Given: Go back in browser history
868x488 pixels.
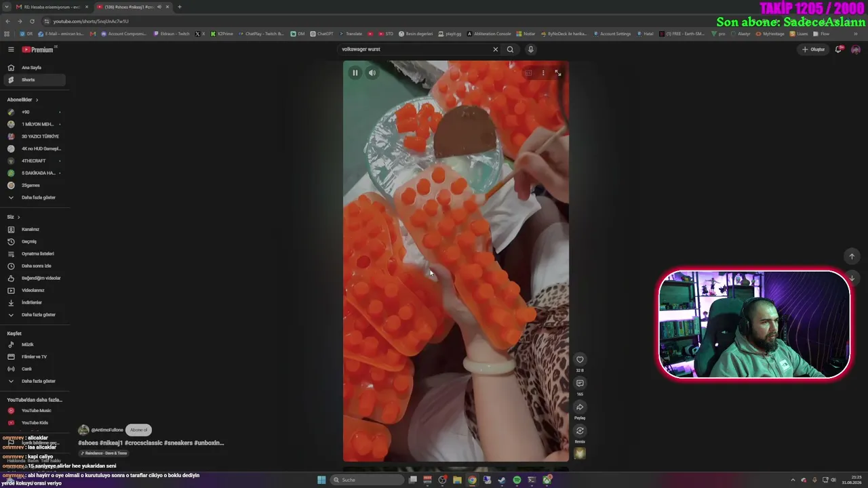Looking at the screenshot, I should pos(7,21).
